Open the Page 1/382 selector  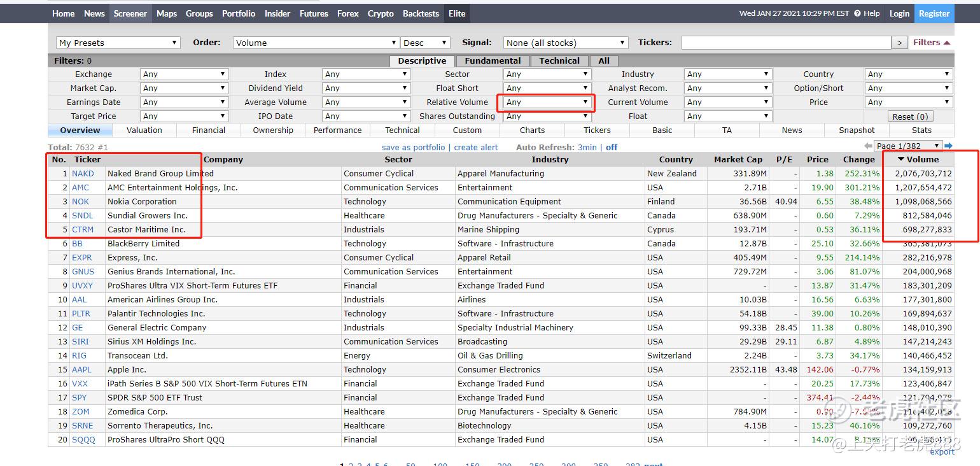[908, 146]
